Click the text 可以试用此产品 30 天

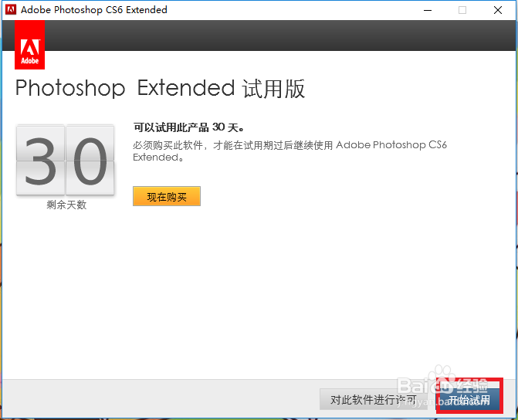click(x=188, y=127)
